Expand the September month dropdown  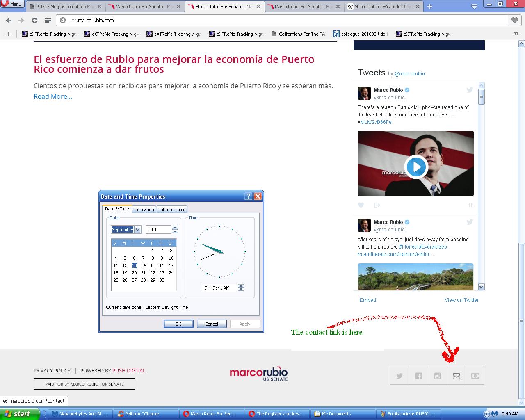coord(138,230)
